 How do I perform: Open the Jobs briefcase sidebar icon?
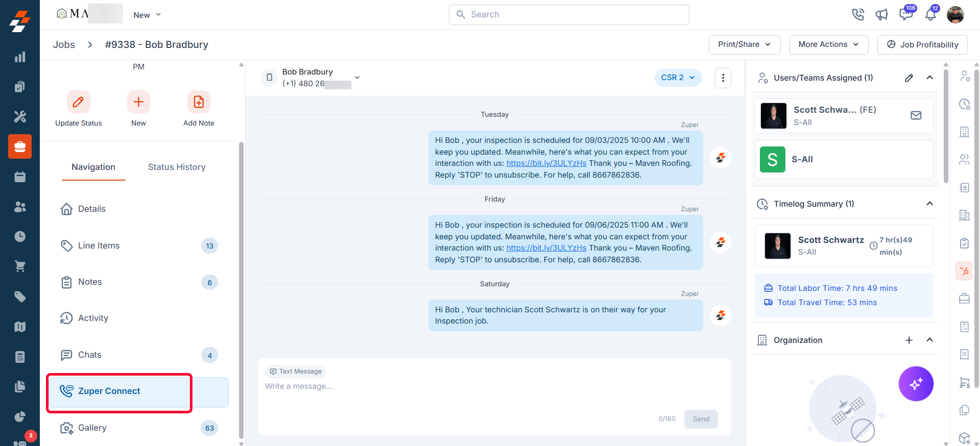tap(20, 147)
